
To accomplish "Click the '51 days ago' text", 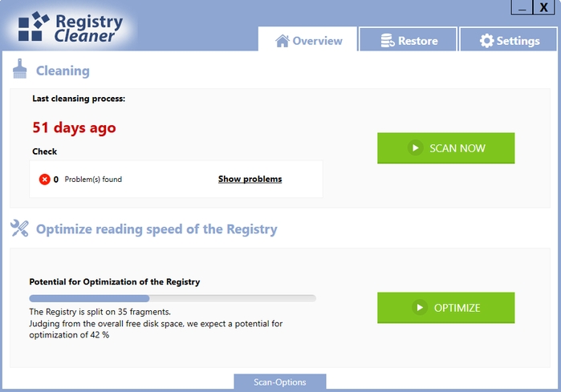I will 74,127.
